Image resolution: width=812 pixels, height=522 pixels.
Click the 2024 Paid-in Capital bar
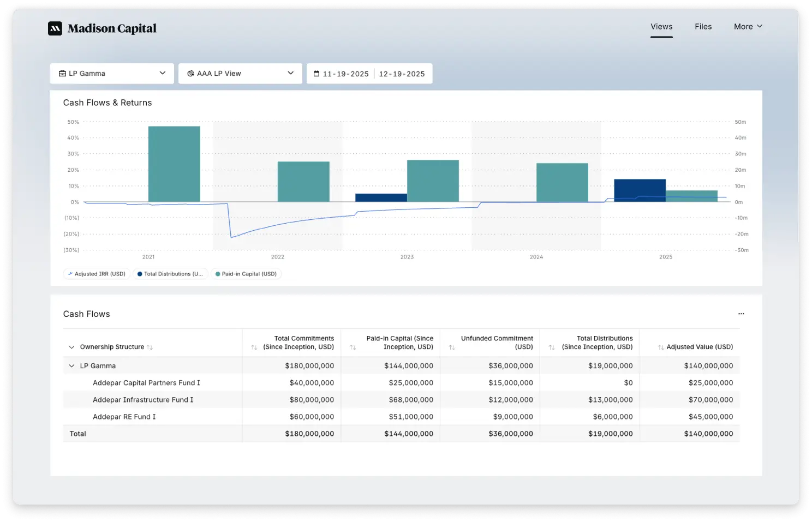[x=562, y=183]
